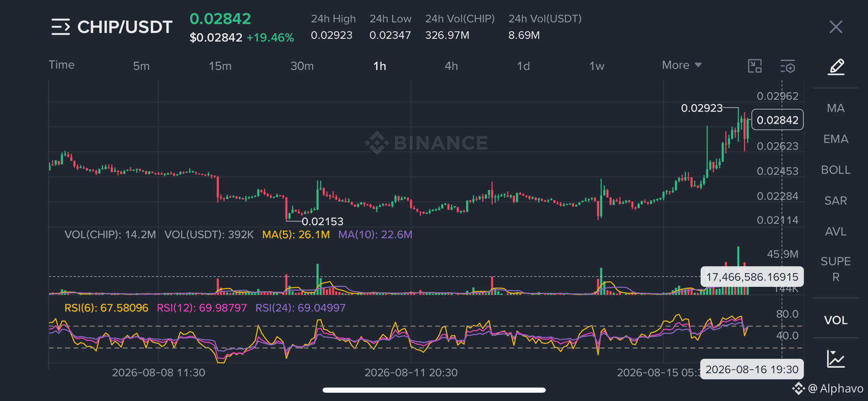The image size is (868, 401).
Task: Tap the 24h Vol(USDT) 8.69M value
Action: pos(524,35)
